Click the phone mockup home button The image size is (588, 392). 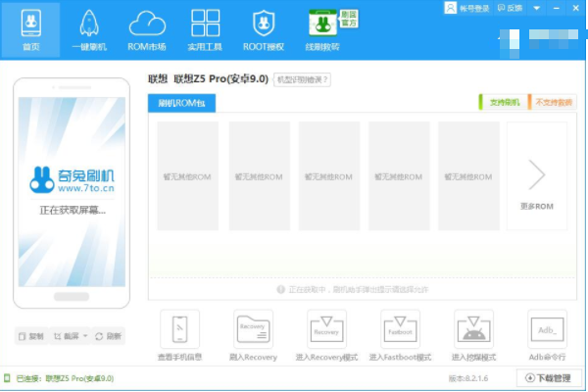click(x=72, y=297)
